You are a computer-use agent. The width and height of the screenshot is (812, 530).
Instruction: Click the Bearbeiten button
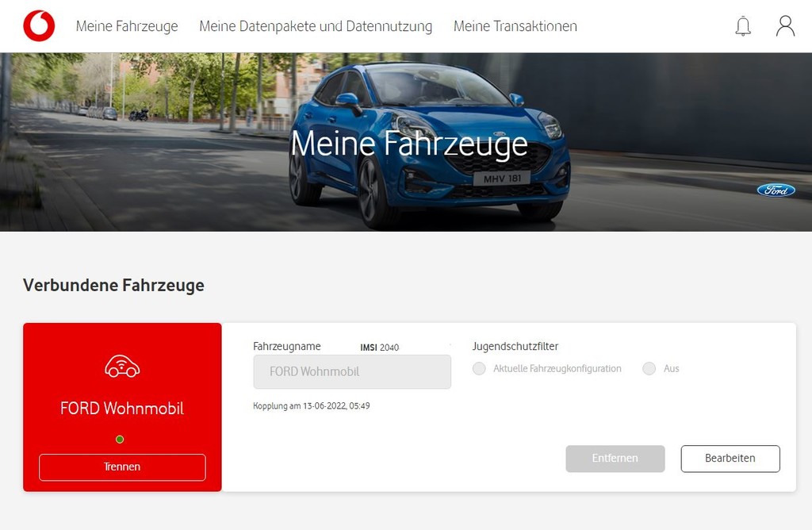tap(730, 459)
